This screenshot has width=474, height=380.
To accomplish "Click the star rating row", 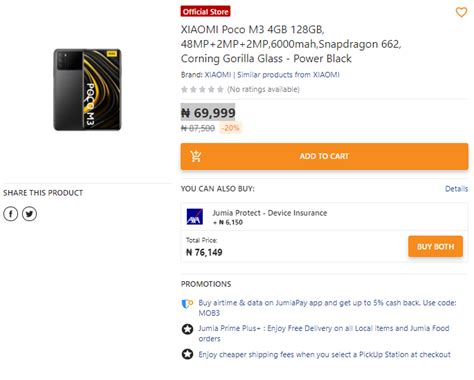I will click(202, 89).
